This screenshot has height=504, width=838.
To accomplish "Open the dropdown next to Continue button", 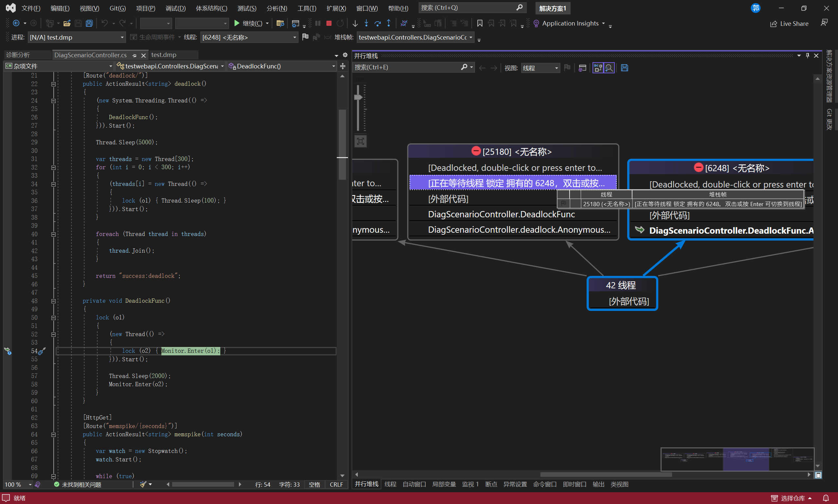I will click(267, 23).
